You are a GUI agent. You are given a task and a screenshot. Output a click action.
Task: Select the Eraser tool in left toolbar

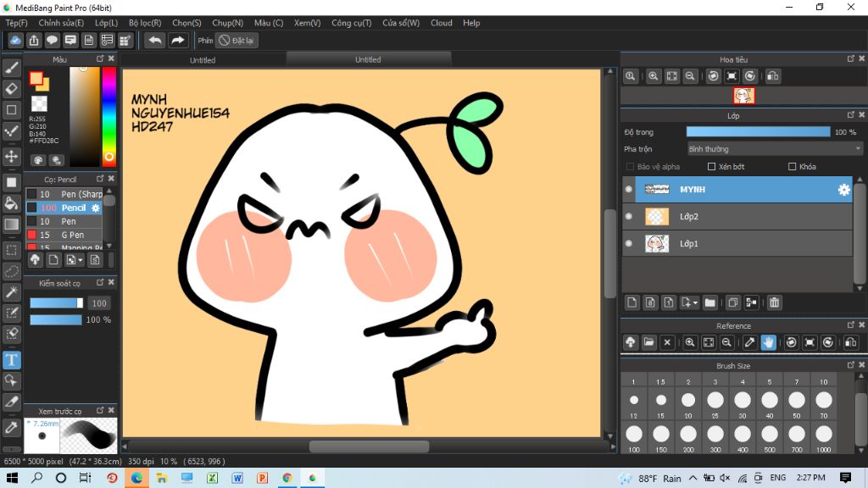coord(12,89)
